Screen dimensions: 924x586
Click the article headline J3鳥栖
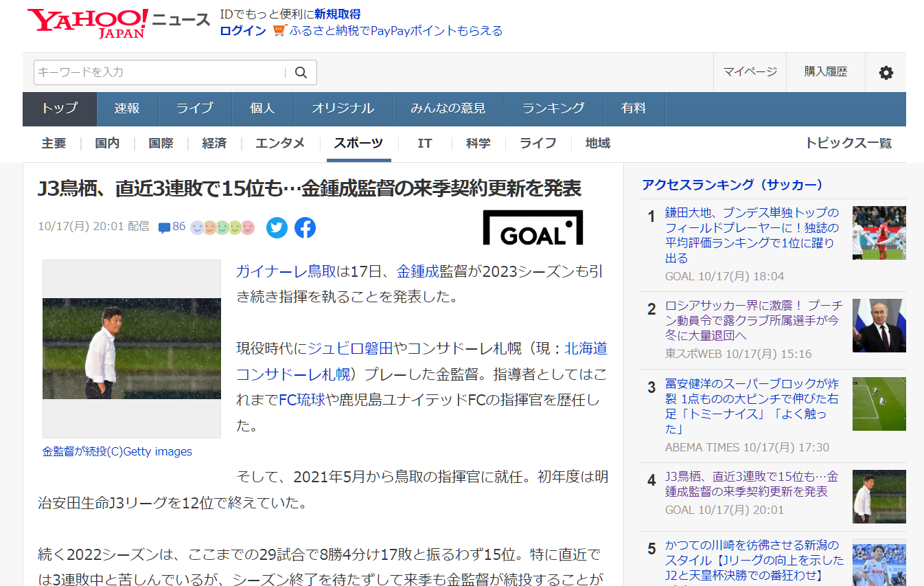(310, 188)
